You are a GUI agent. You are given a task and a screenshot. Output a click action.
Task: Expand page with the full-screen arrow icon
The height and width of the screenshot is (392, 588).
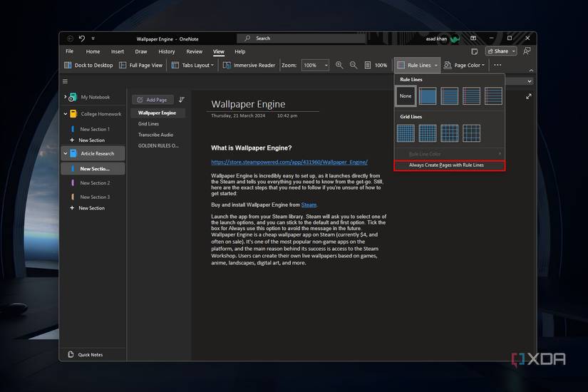tap(528, 96)
